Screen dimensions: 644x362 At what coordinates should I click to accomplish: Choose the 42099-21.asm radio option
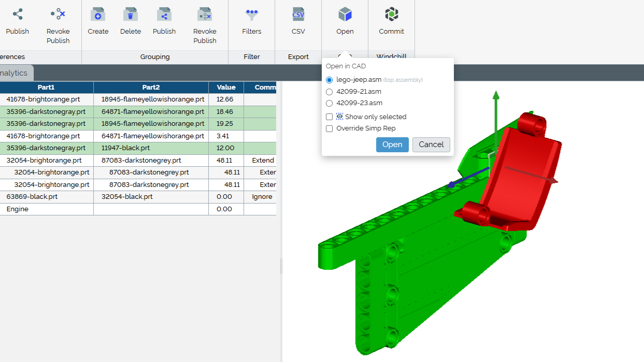coord(330,92)
